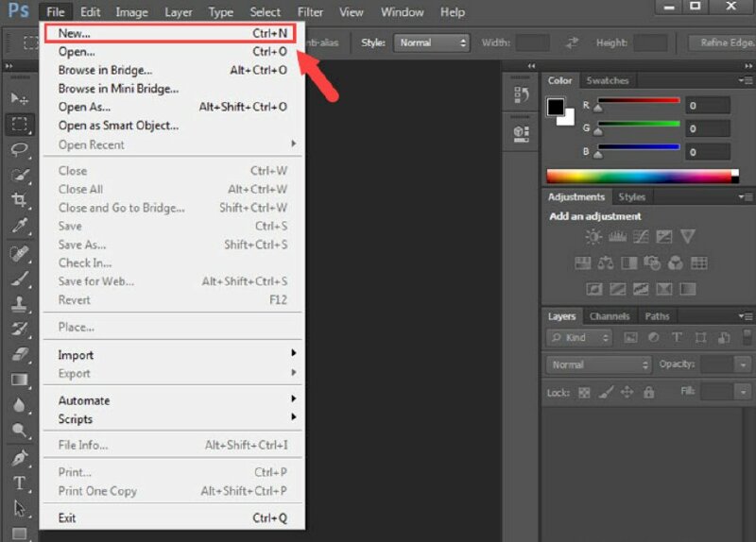
Task: Select the History Brush tool
Action: pos(19,329)
